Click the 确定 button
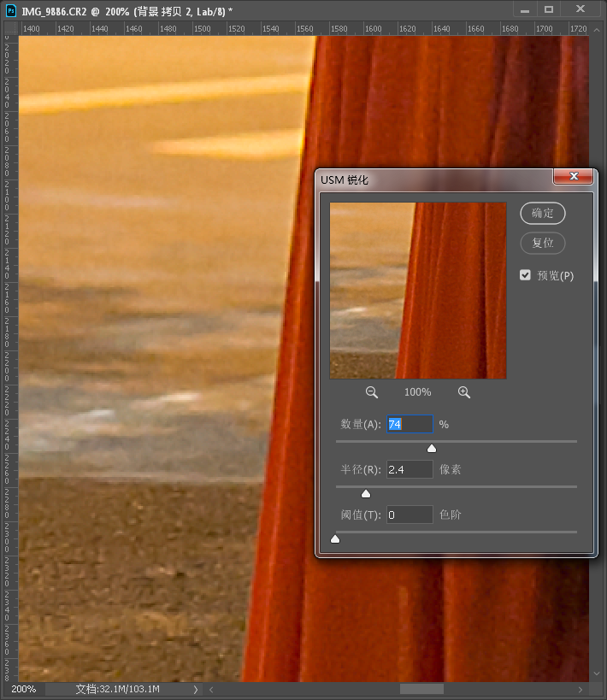The height and width of the screenshot is (700, 607). (x=543, y=213)
